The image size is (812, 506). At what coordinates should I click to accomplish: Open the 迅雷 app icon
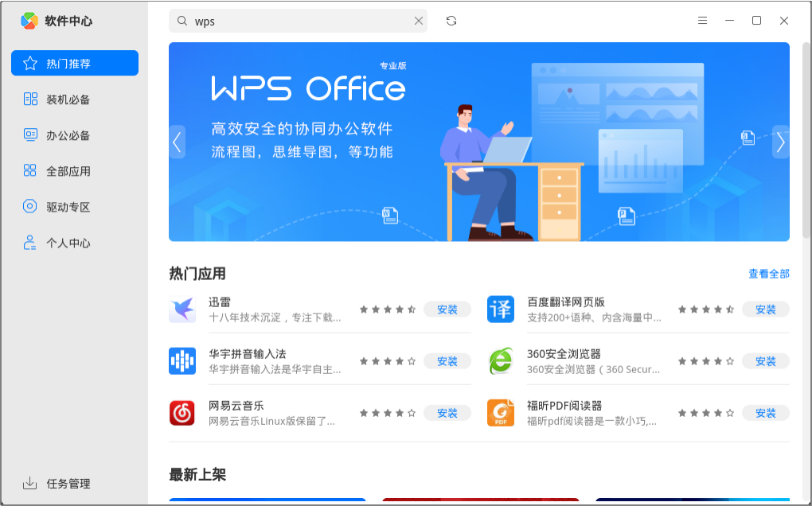(x=182, y=309)
